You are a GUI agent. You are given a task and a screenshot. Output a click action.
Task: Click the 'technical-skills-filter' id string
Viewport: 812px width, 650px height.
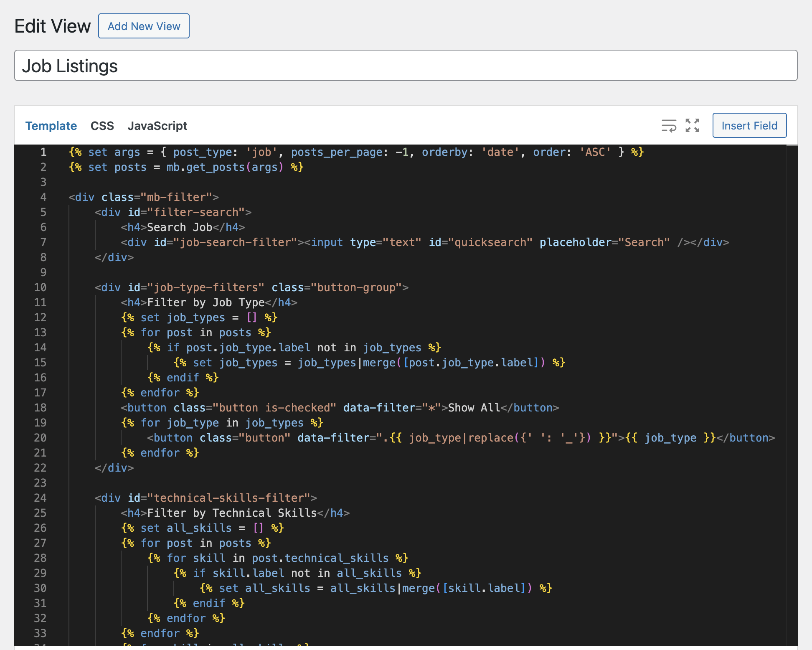tap(228, 498)
